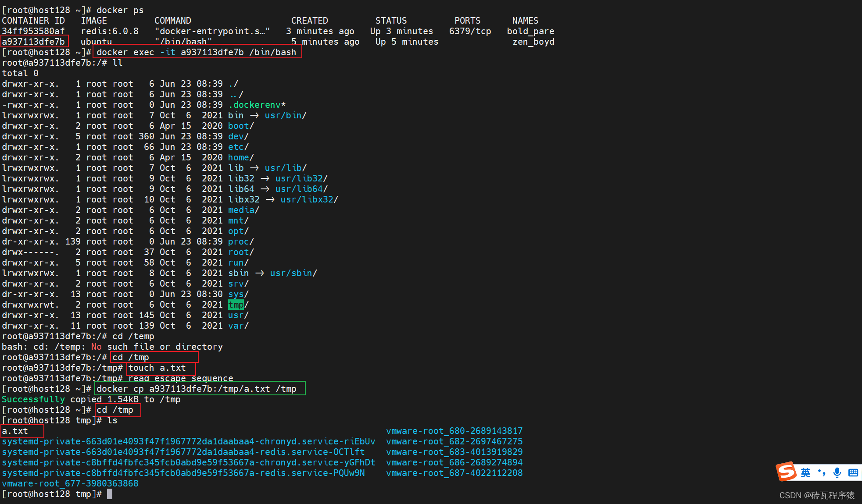862x504 pixels.
Task: Click the port value 6379/tcp
Action: click(470, 31)
